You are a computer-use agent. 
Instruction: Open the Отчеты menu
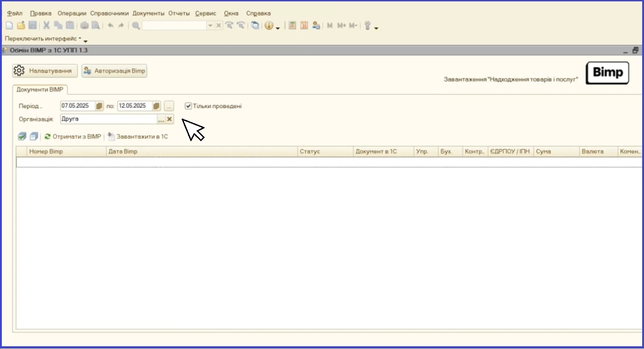(x=179, y=13)
